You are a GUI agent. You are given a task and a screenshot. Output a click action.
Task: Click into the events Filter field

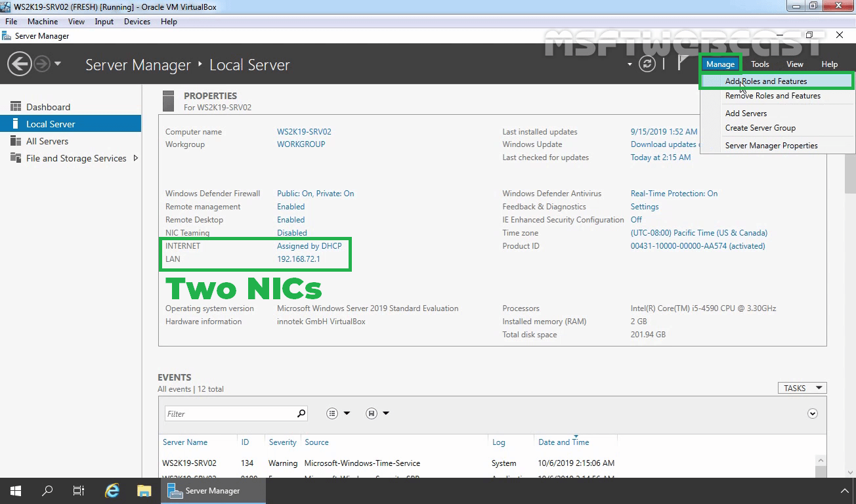point(230,413)
